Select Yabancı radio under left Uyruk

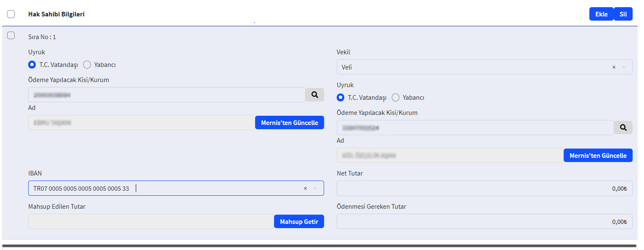87,65
